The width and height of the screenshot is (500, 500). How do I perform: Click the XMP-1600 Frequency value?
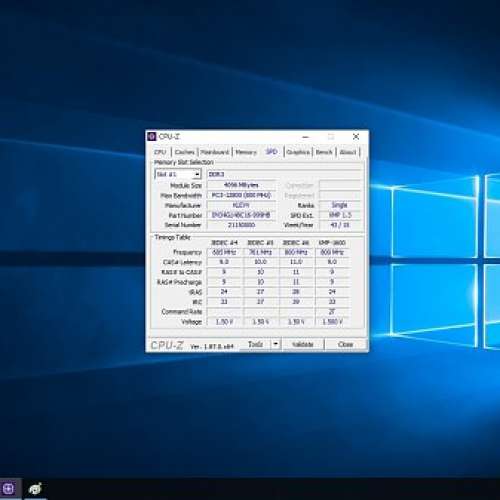point(332,252)
